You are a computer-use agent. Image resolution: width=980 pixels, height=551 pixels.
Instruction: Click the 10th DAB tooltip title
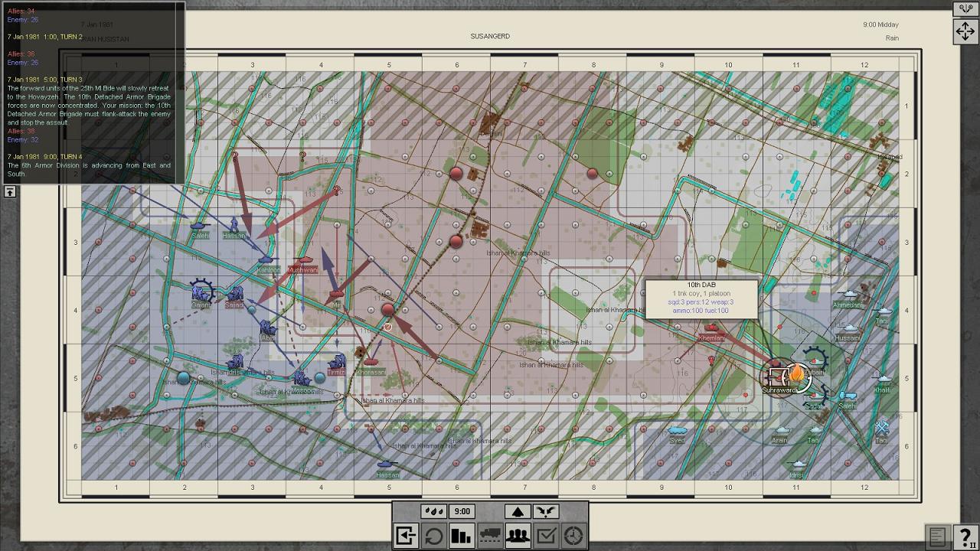701,285
